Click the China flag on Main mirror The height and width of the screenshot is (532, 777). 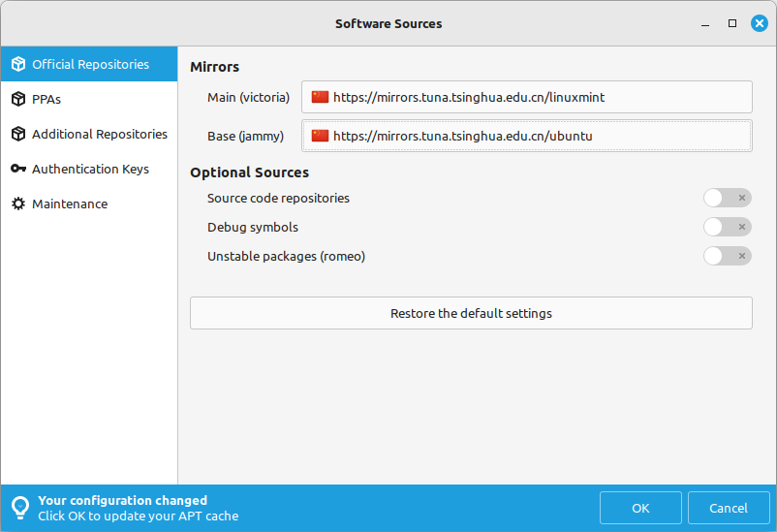(320, 97)
